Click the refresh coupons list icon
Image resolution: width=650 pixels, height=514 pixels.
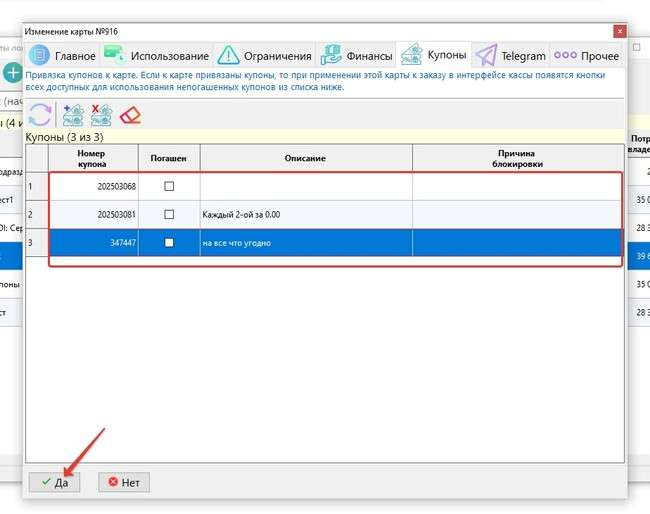point(40,114)
